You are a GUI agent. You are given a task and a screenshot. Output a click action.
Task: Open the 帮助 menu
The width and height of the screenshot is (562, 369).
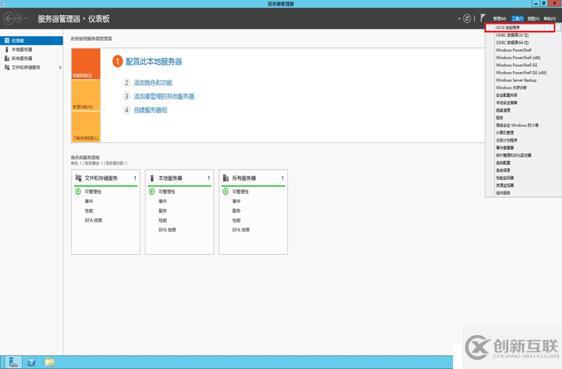(549, 19)
